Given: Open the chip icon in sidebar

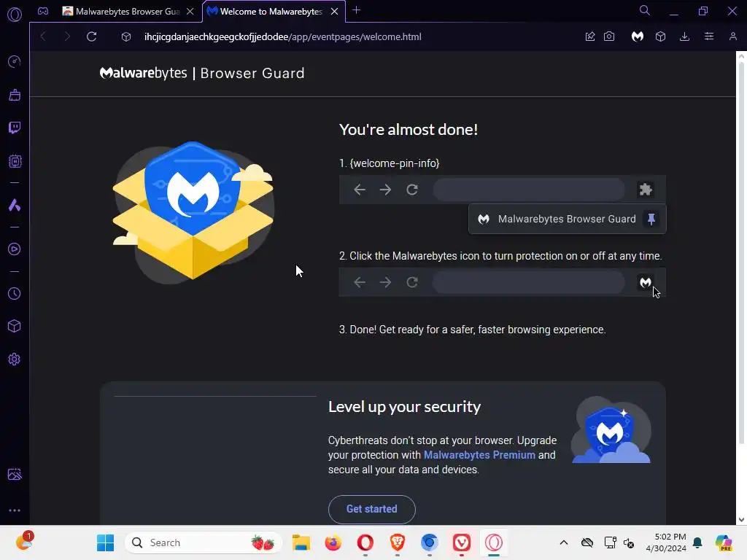Looking at the screenshot, I should pyautogui.click(x=15, y=161).
